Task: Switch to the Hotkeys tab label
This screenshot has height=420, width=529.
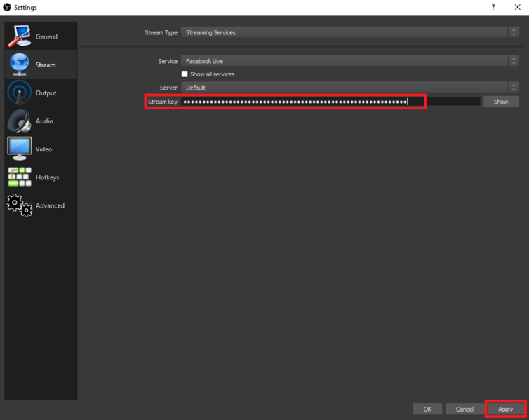Action: coord(47,177)
